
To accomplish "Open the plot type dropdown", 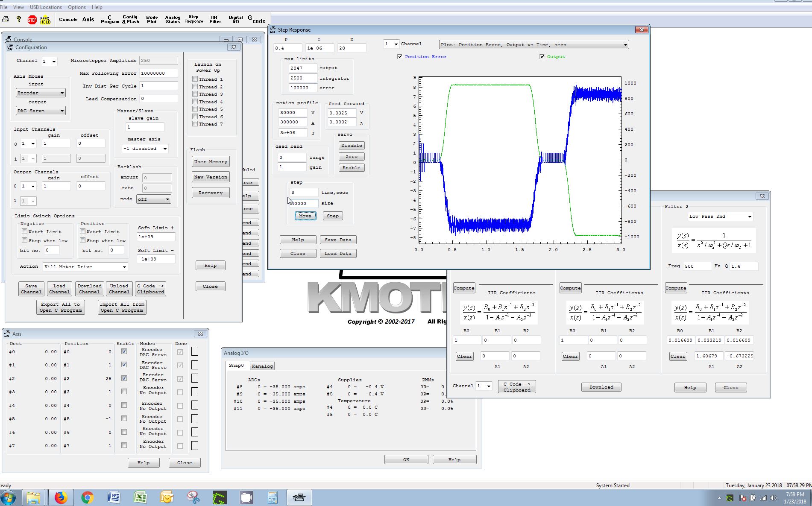I will point(534,44).
